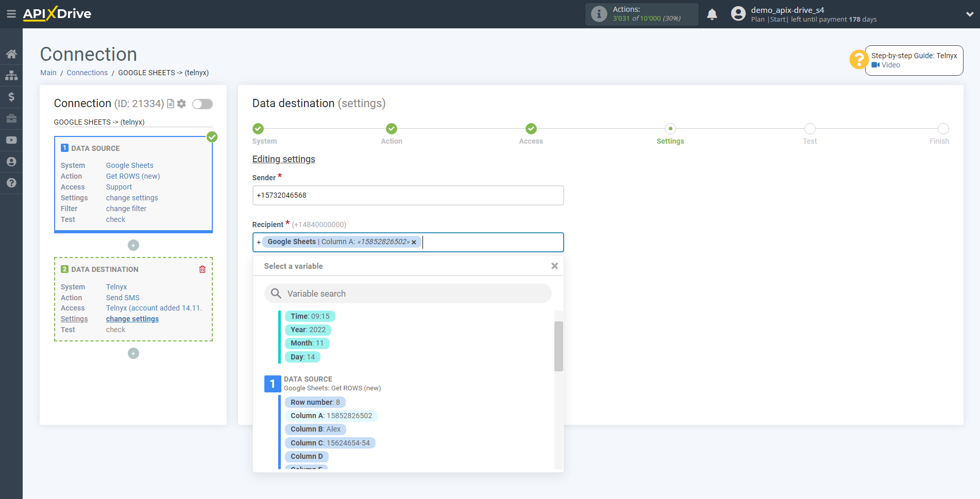Screen dimensions: 980x499
Task: Go to the Finish step
Action: point(943,129)
